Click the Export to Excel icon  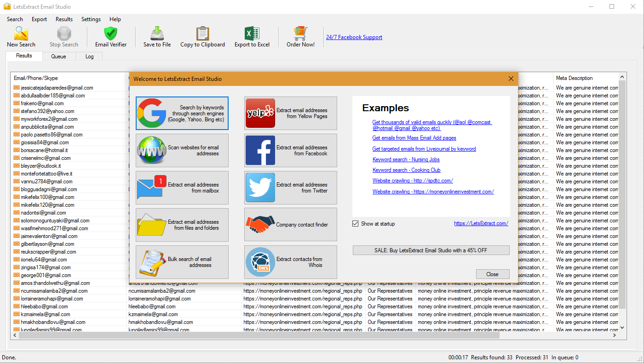[x=252, y=34]
